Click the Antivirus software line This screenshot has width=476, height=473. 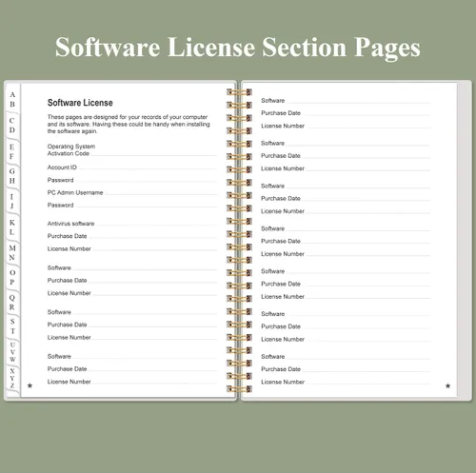click(132, 224)
